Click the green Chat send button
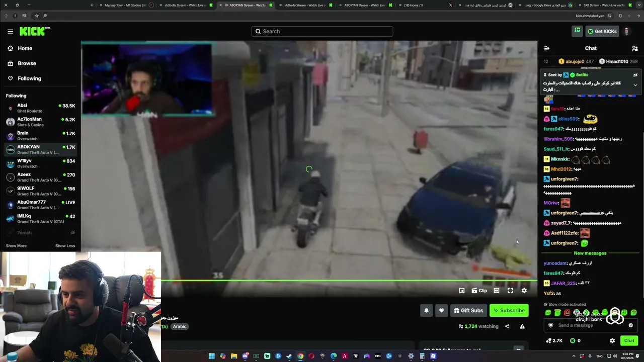 coord(629,341)
